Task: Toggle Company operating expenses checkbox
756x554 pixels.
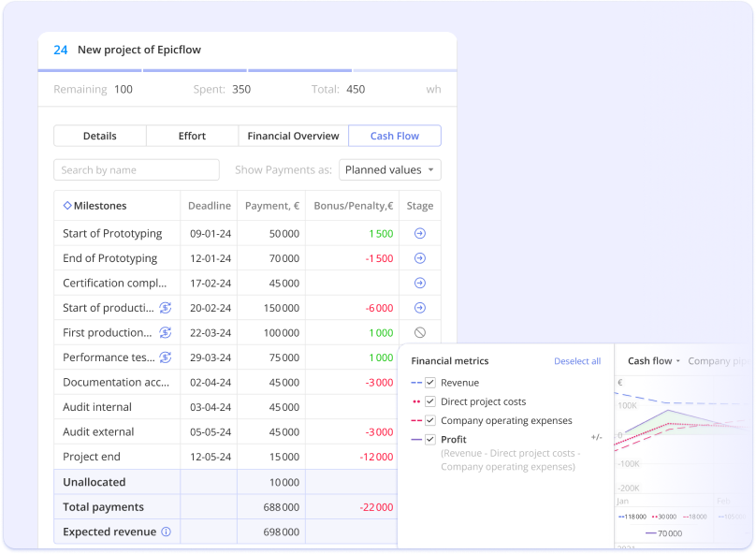Action: tap(430, 420)
